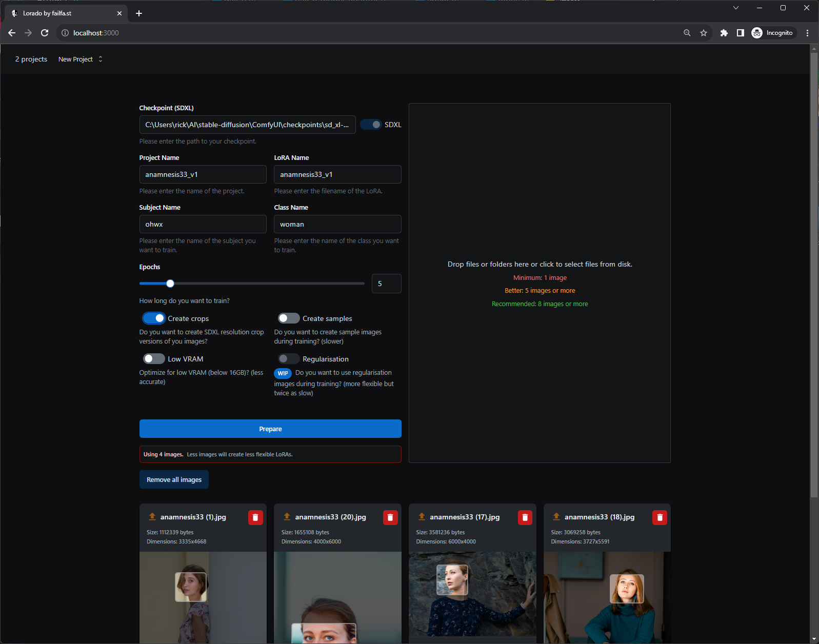The width and height of the screenshot is (819, 644).
Task: Open the browser side panel icon
Action: click(x=741, y=33)
